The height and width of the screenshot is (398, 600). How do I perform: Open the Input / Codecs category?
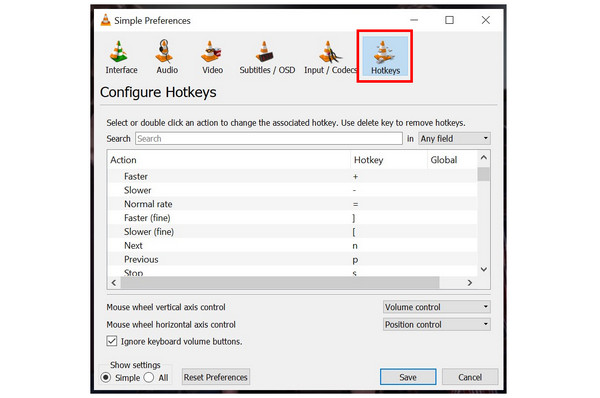pyautogui.click(x=330, y=57)
